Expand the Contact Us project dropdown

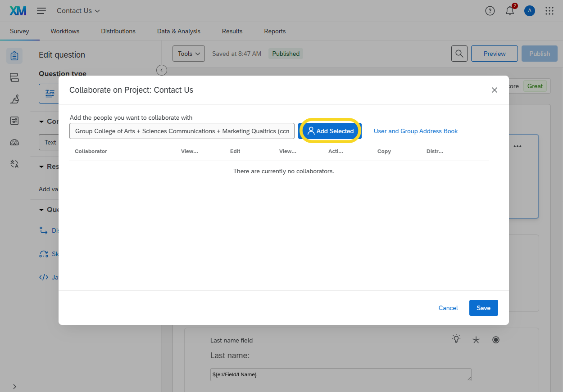pyautogui.click(x=78, y=11)
